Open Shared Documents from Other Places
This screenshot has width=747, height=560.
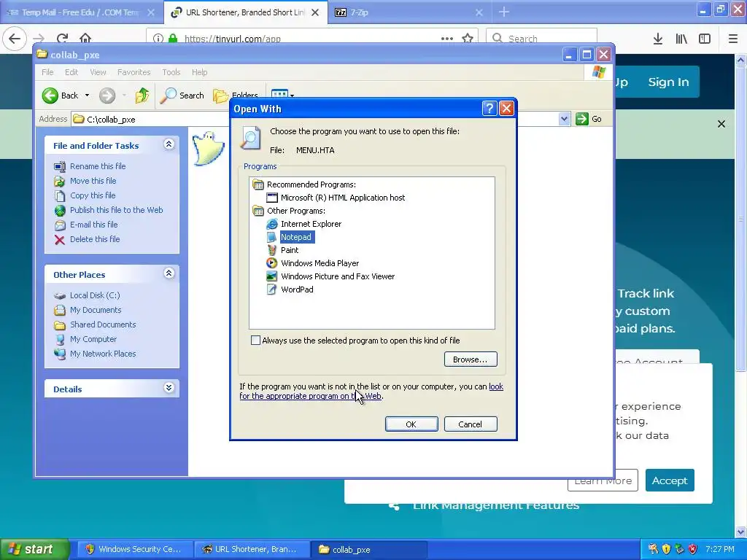point(103,324)
